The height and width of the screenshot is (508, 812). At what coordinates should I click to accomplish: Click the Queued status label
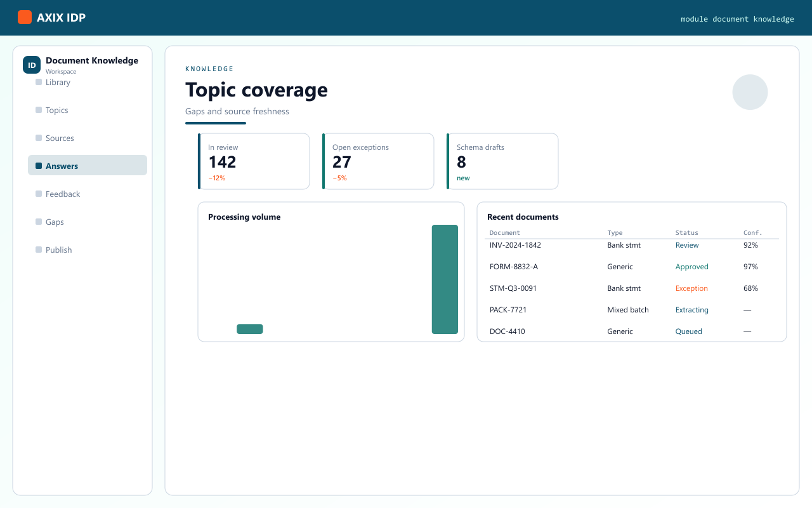tap(689, 331)
